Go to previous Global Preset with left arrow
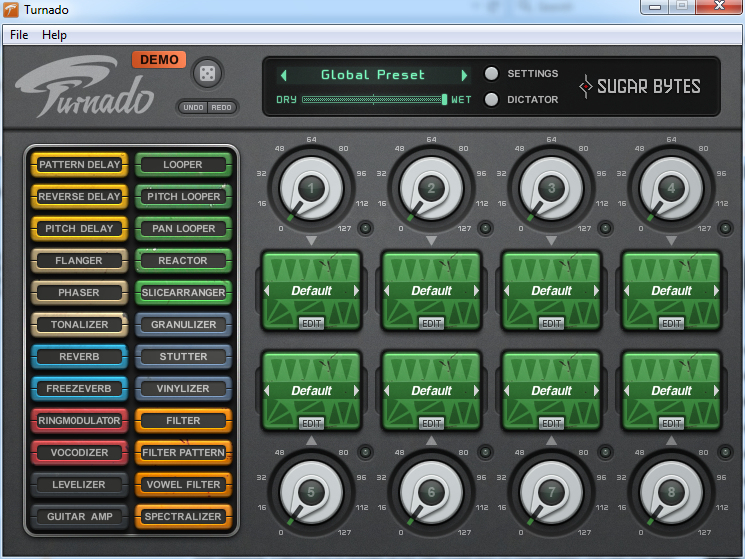 point(284,75)
